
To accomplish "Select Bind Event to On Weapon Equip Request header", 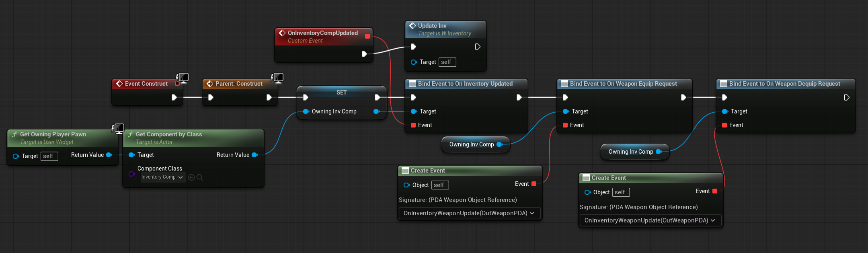I will point(623,84).
